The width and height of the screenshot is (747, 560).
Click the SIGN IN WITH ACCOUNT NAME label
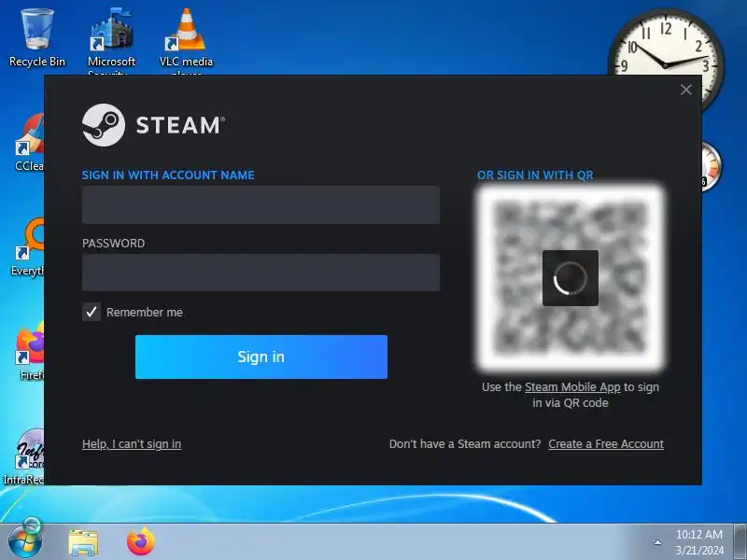(x=168, y=175)
